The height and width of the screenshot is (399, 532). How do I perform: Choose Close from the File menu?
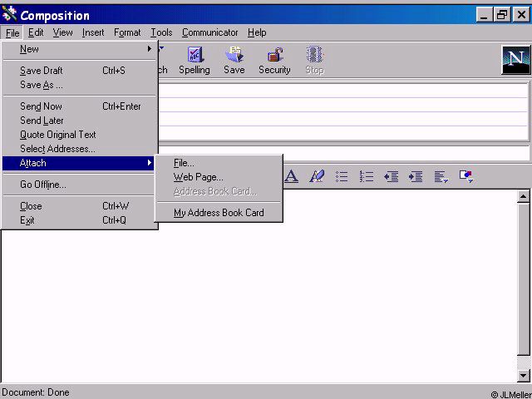coord(80,206)
